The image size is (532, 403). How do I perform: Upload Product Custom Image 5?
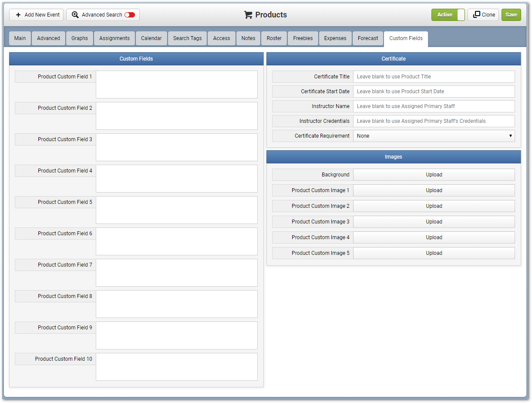pyautogui.click(x=434, y=253)
